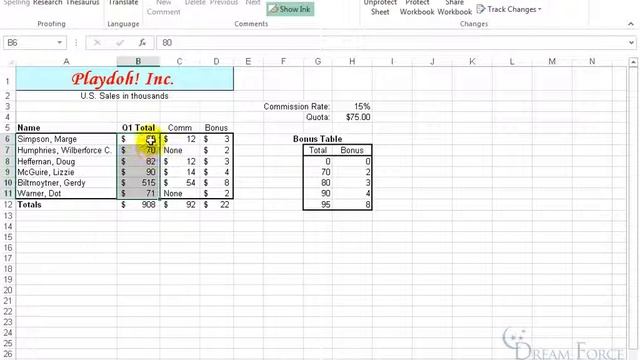Select the Bonus header cell in column D
The height and width of the screenshot is (360, 640).
(x=216, y=128)
